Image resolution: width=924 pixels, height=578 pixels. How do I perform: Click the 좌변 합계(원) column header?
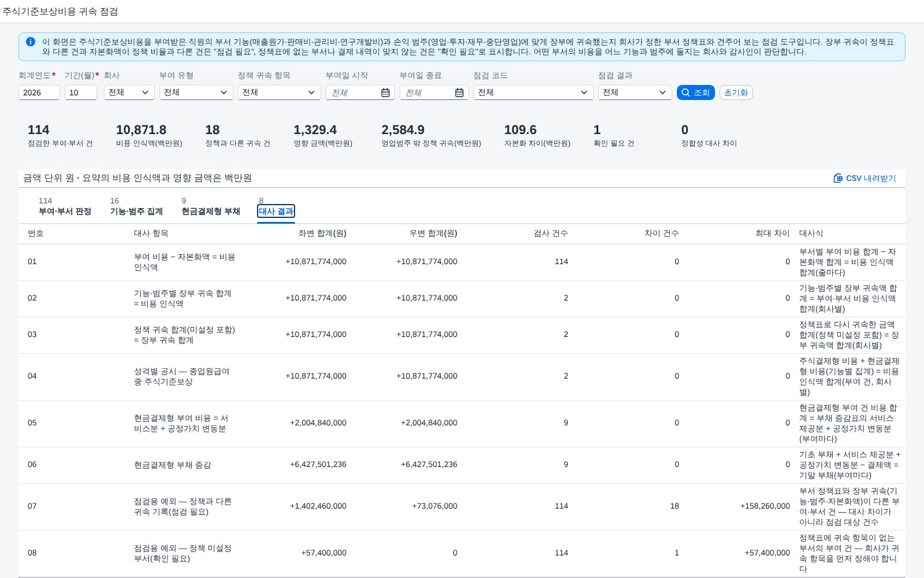point(322,234)
